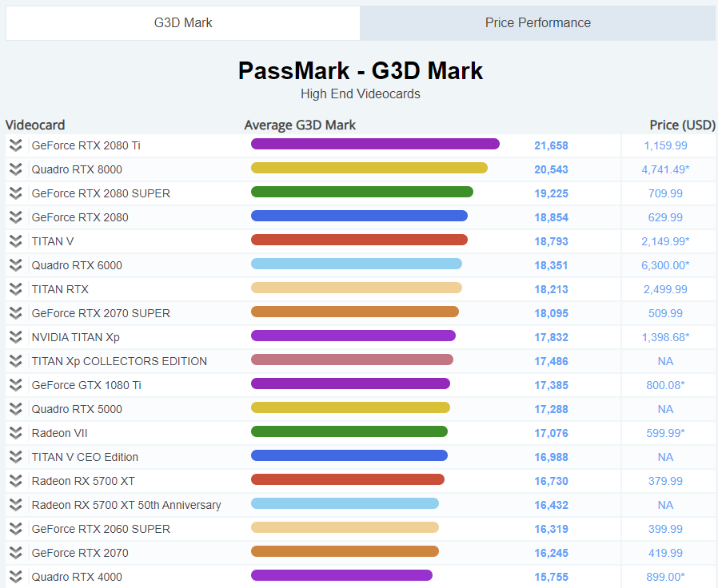Click the price 899.00*

point(665,577)
